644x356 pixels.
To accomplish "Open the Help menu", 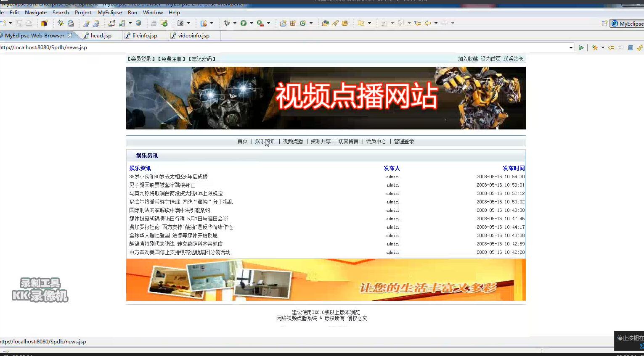I will (x=174, y=13).
